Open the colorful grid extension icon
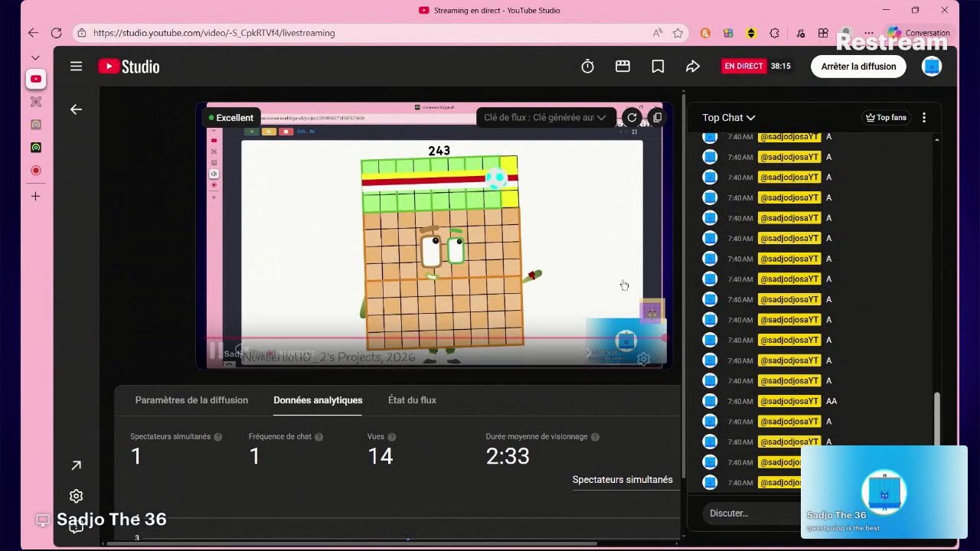The width and height of the screenshot is (980, 551). click(728, 33)
